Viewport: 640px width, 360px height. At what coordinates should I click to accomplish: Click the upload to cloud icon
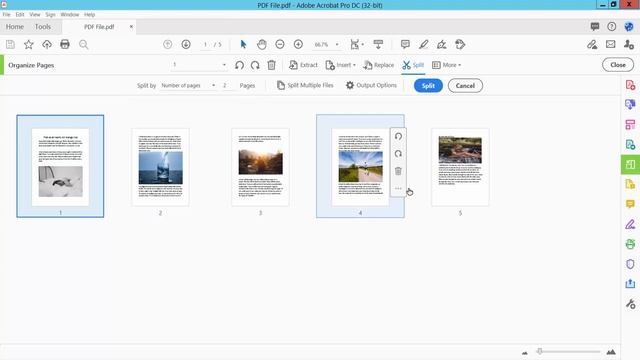(x=47, y=44)
